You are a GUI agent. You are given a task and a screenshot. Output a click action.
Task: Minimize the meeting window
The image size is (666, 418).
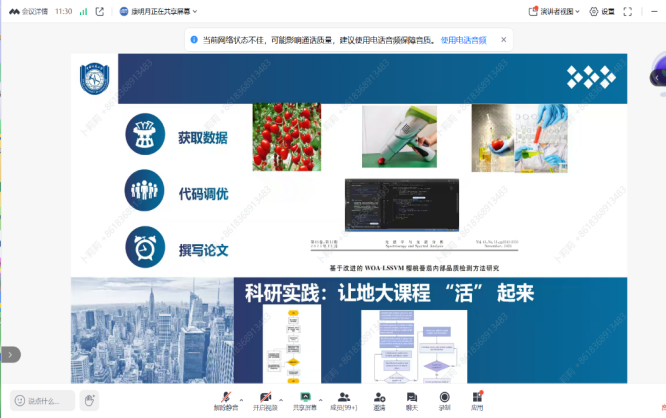(655, 11)
